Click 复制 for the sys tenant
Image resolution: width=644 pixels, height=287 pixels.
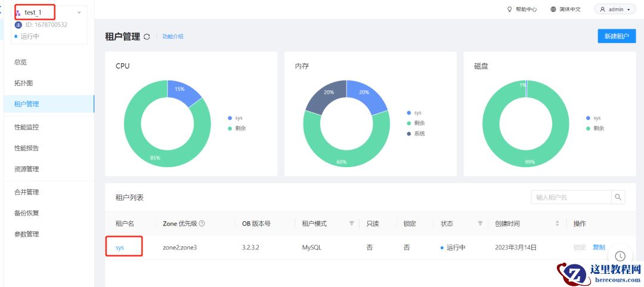pyautogui.click(x=599, y=247)
